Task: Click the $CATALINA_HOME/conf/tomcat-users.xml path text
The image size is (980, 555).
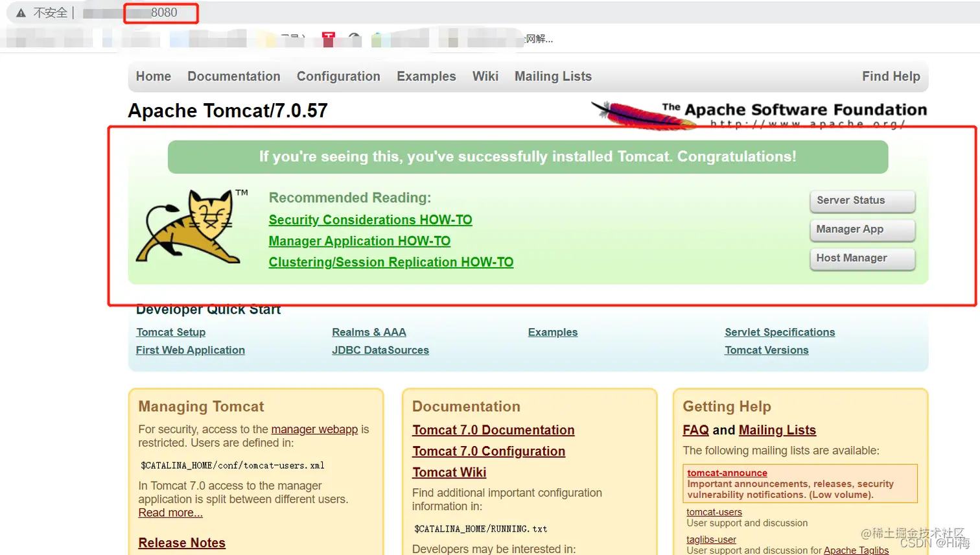Action: click(x=233, y=466)
